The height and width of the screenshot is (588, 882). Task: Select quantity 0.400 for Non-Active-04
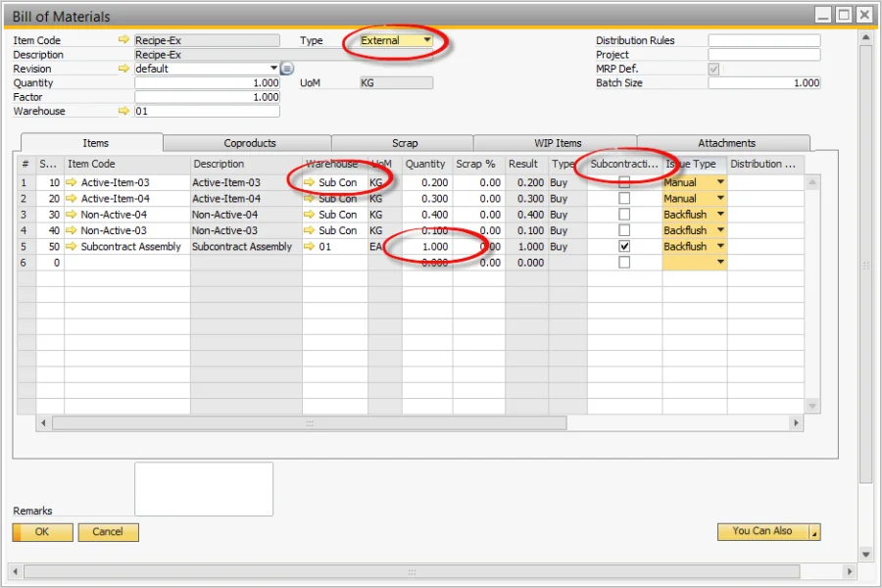click(x=427, y=215)
